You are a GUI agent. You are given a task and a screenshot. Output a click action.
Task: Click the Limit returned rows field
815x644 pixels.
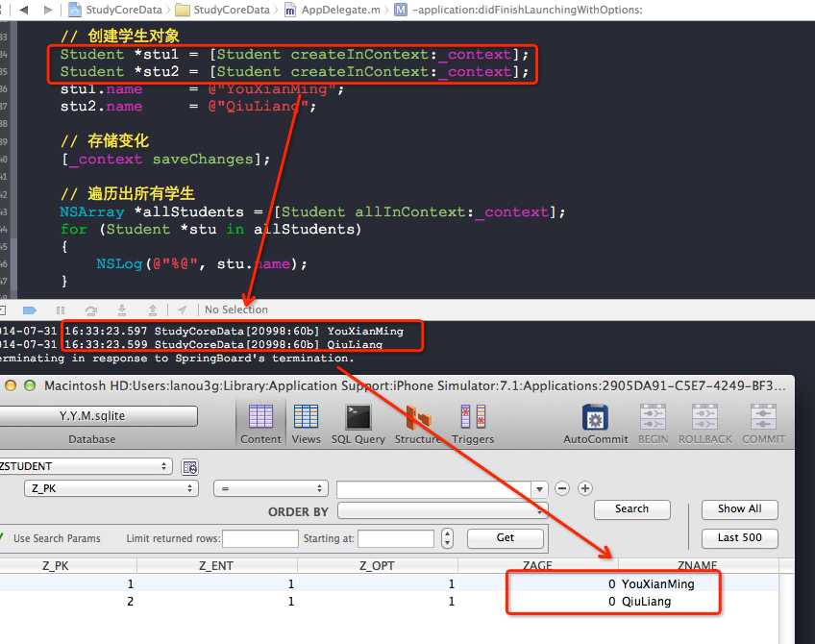pos(260,538)
